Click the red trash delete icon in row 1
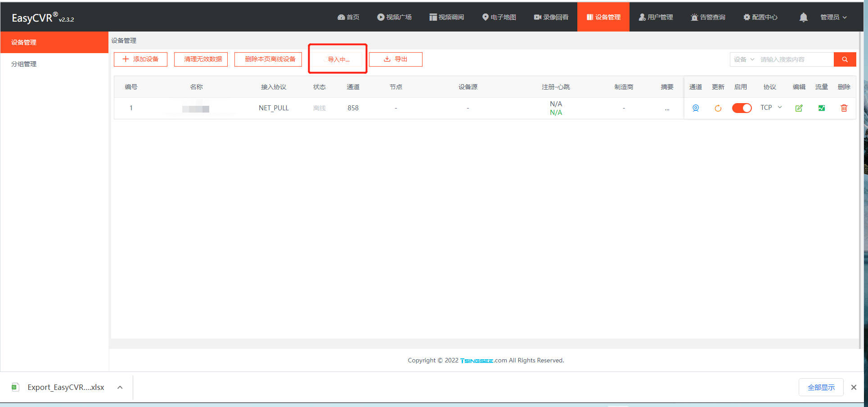This screenshot has width=868, height=407. coord(844,108)
